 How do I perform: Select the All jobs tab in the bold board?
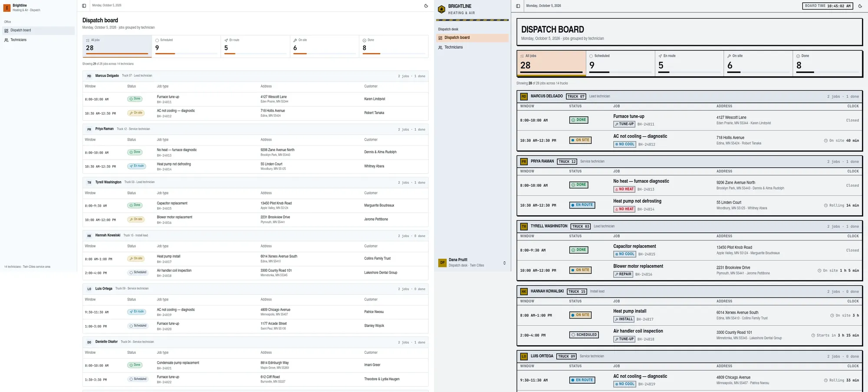tap(551, 63)
